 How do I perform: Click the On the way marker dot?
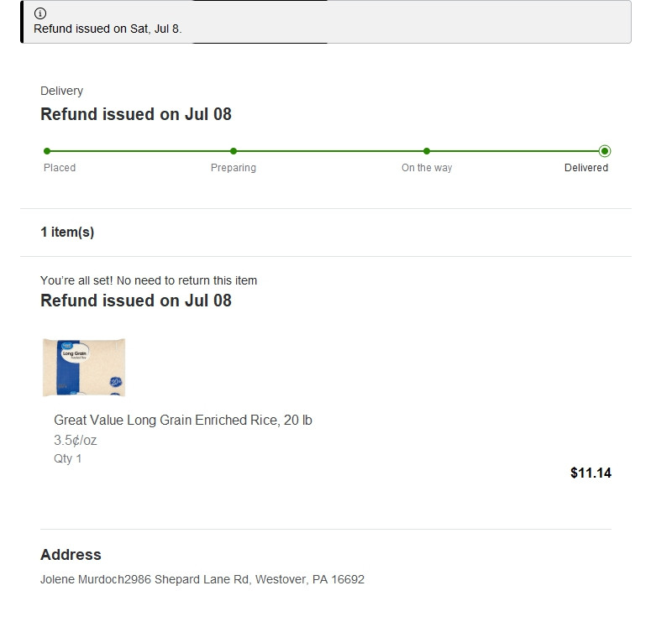point(427,151)
